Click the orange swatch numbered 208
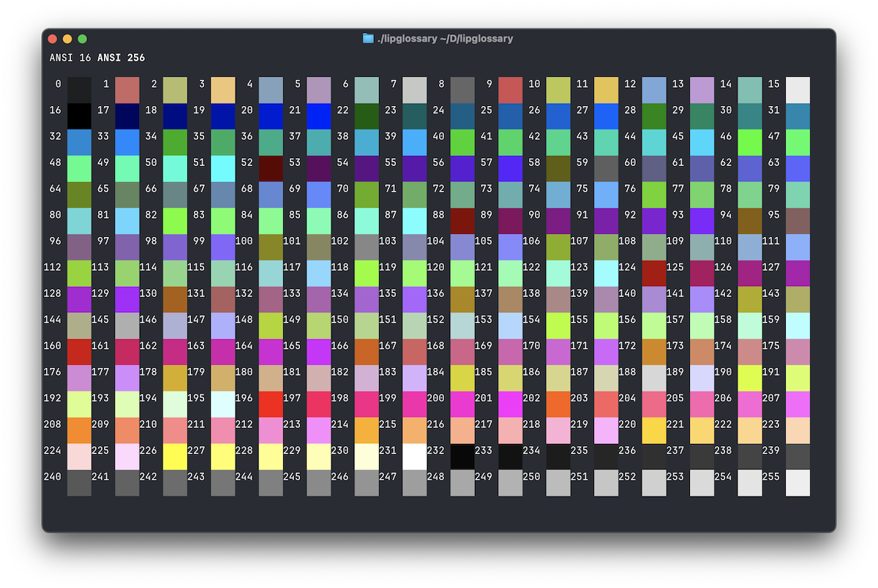This screenshot has height=588, width=878. [79, 430]
